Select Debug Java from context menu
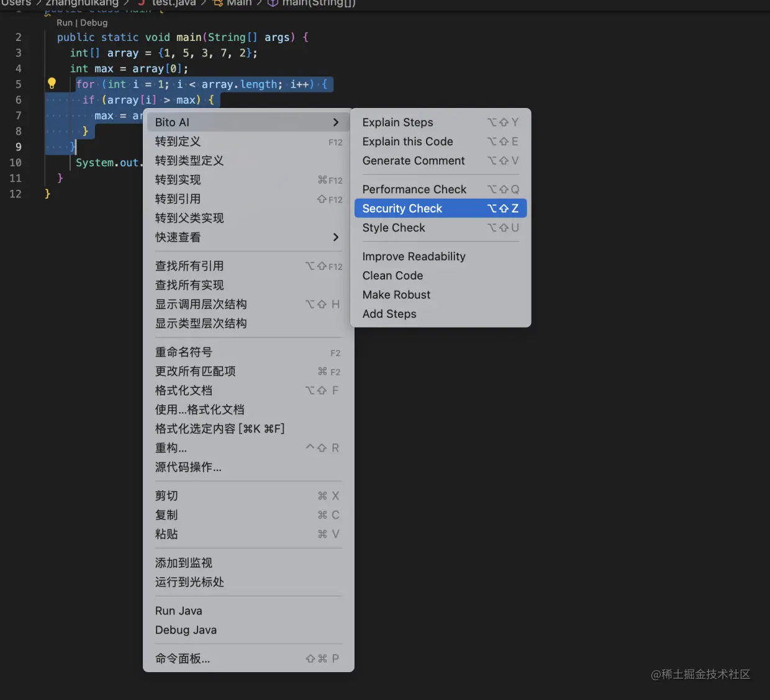770x700 pixels. point(248,630)
